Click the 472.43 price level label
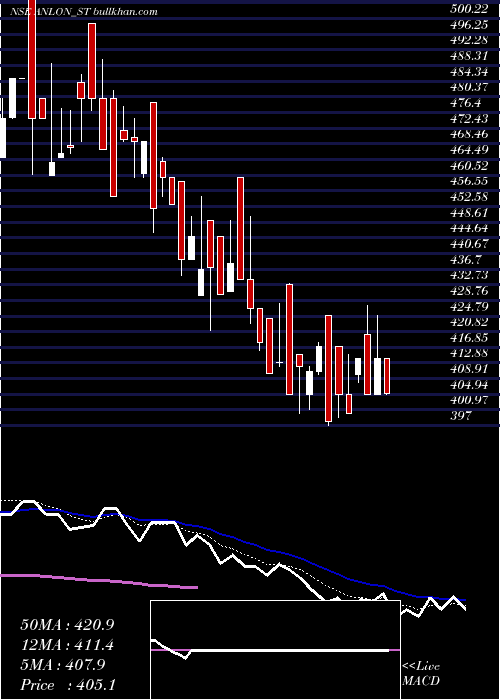This screenshot has height=700, width=500. pos(470,119)
